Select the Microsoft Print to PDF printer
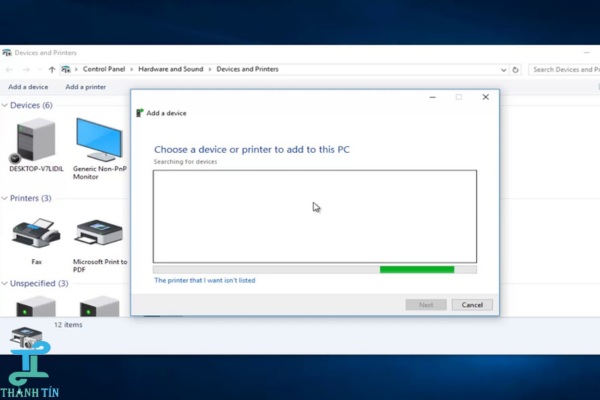Screen dimensions: 600x400 coord(99,232)
